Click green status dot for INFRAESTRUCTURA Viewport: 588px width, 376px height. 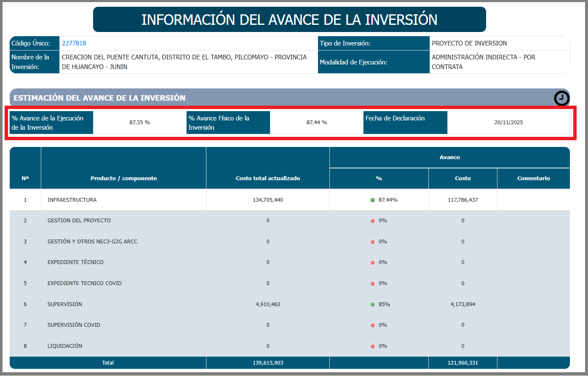(x=372, y=200)
